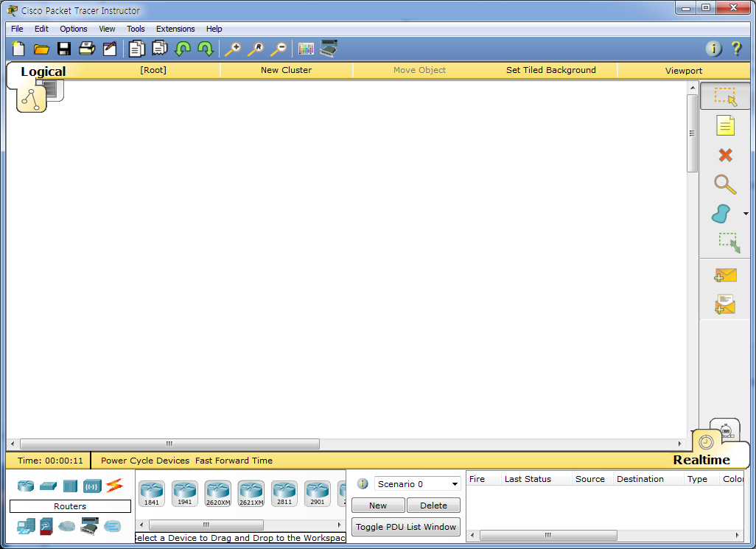
Task: Choose the End Devices category icon
Action: point(26,526)
